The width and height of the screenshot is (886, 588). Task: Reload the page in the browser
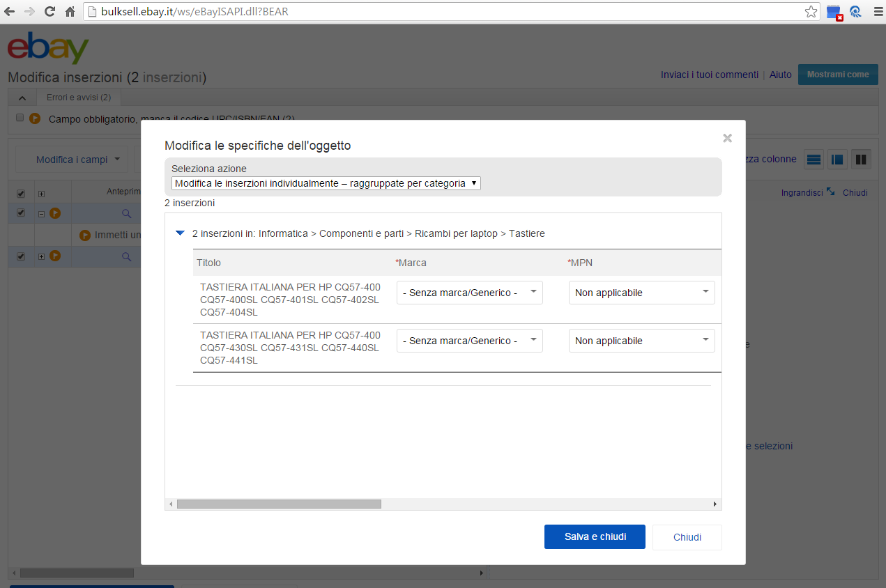coord(49,12)
